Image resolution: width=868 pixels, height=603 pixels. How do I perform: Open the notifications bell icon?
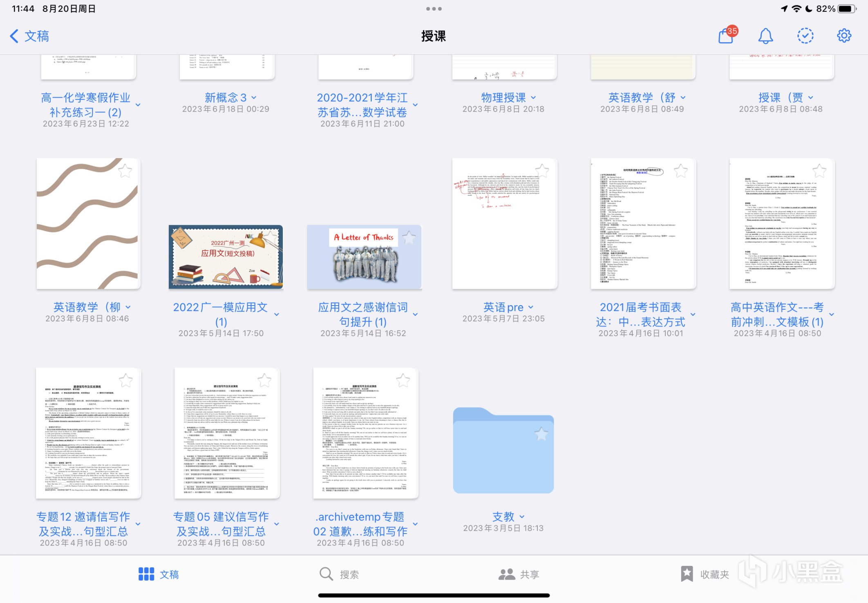[765, 36]
